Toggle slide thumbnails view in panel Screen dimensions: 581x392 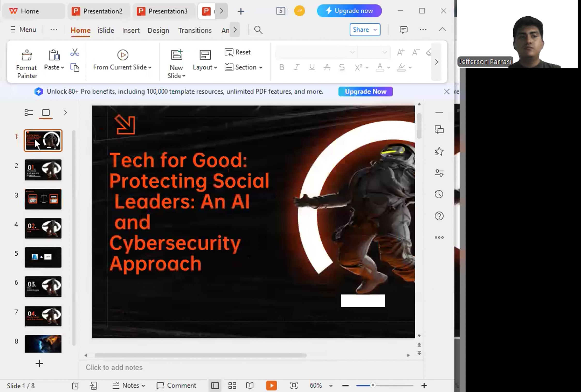click(46, 113)
